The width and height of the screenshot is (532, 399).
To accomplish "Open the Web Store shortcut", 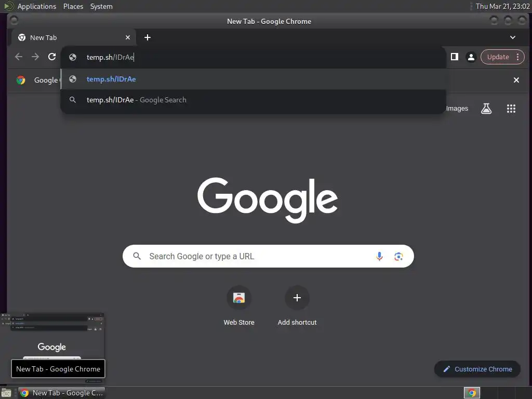I will (239, 306).
